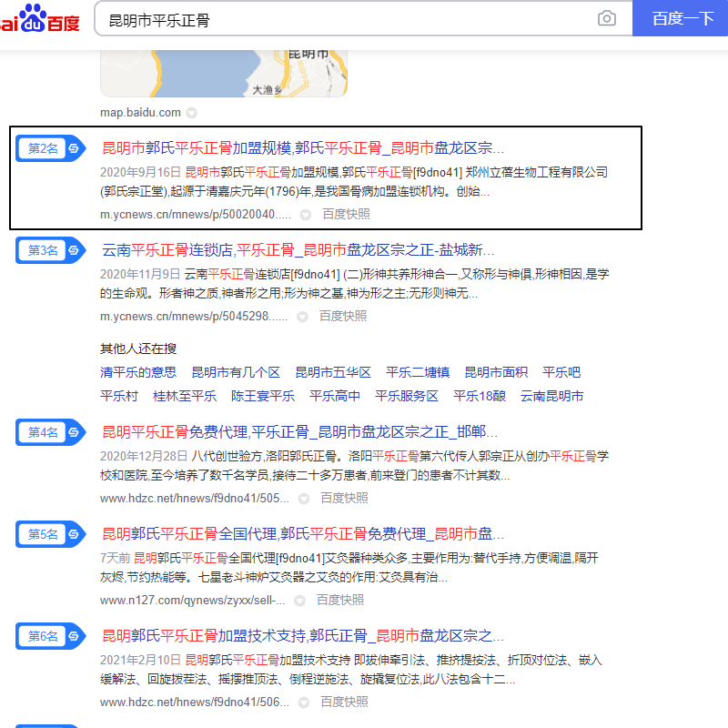Open 百度快照 for the 第4名 result
The width and height of the screenshot is (728, 728).
344,498
